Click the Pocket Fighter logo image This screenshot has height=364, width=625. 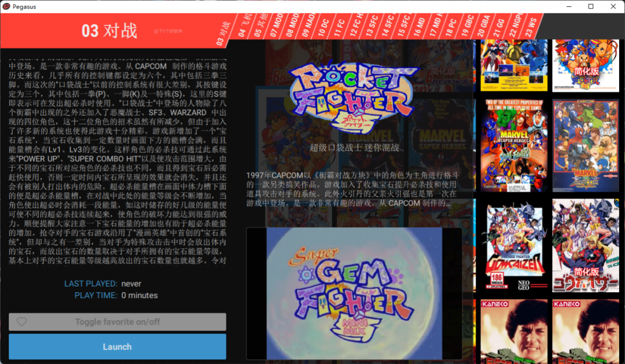(354, 97)
